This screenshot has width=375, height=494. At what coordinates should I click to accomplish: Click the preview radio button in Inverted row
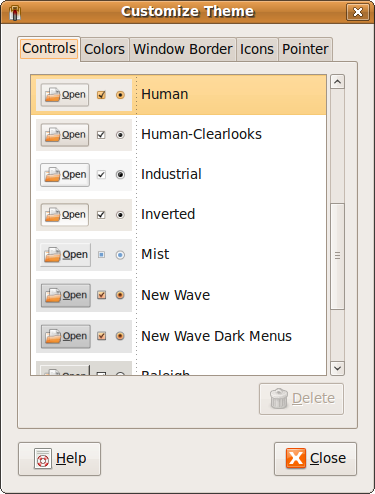coord(120,215)
